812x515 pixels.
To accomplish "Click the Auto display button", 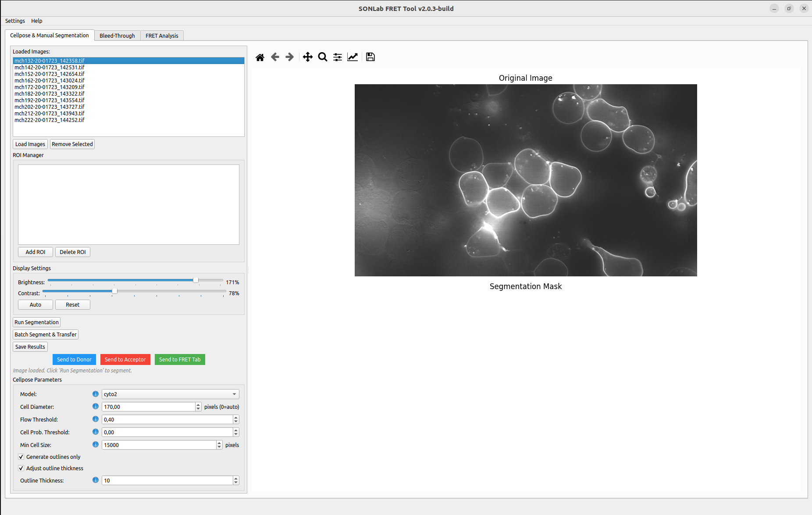I will pos(36,304).
